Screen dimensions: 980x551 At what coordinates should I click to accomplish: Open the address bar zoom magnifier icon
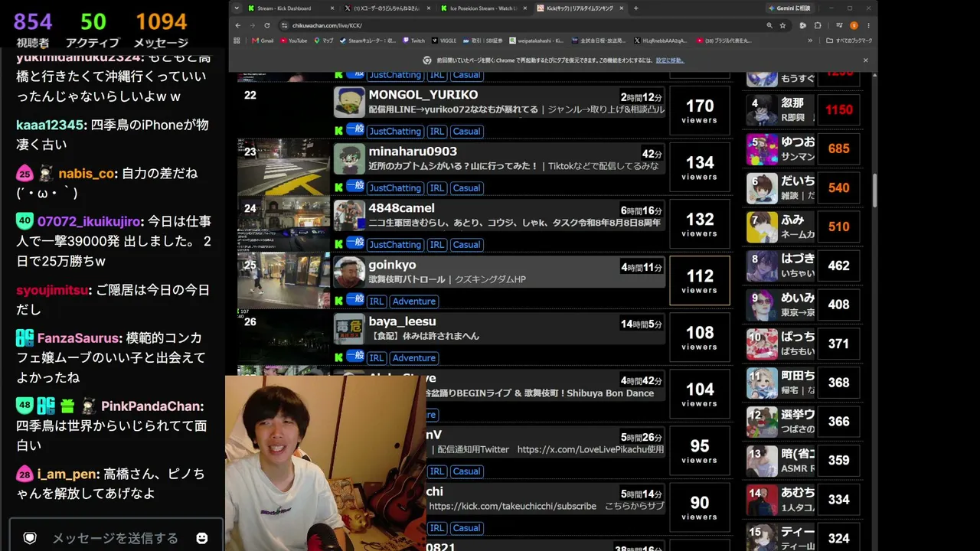[x=769, y=25]
